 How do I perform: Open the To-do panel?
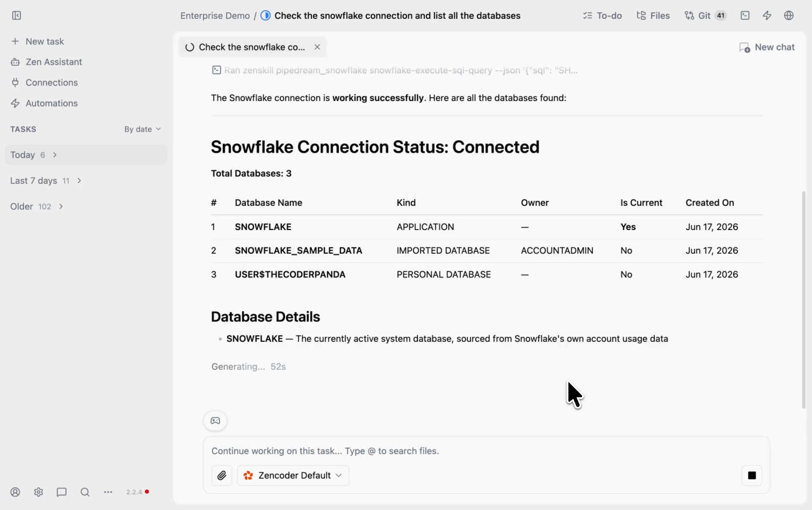tap(602, 16)
